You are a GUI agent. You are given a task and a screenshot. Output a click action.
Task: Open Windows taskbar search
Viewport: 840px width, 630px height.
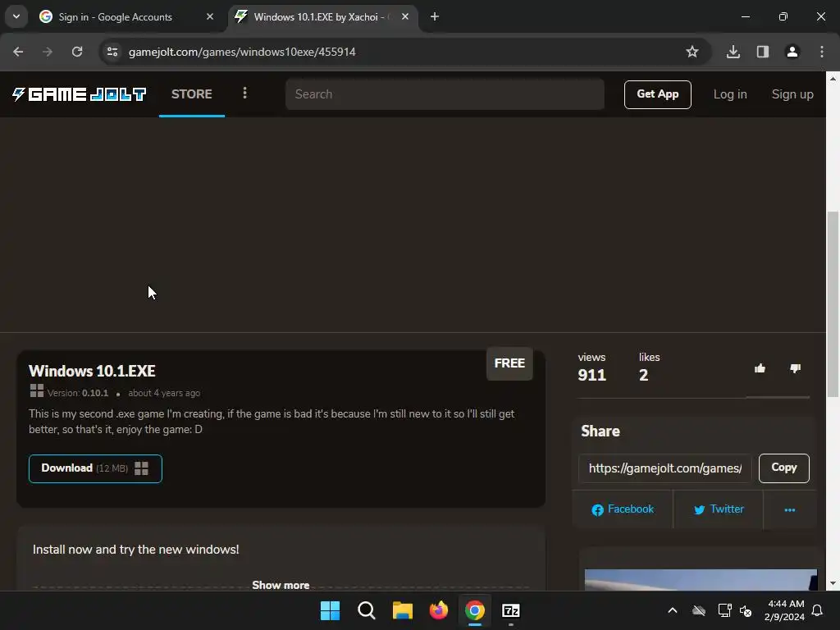coord(367,610)
